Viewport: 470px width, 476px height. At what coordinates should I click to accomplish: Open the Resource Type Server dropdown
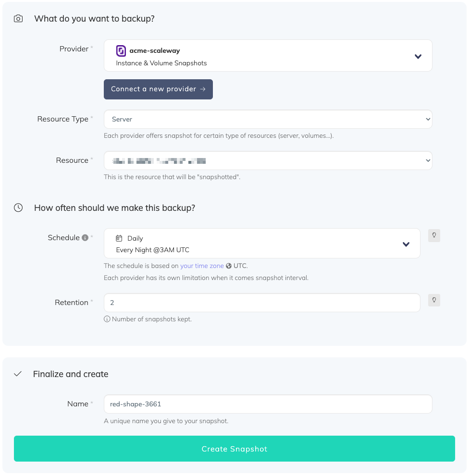click(268, 119)
